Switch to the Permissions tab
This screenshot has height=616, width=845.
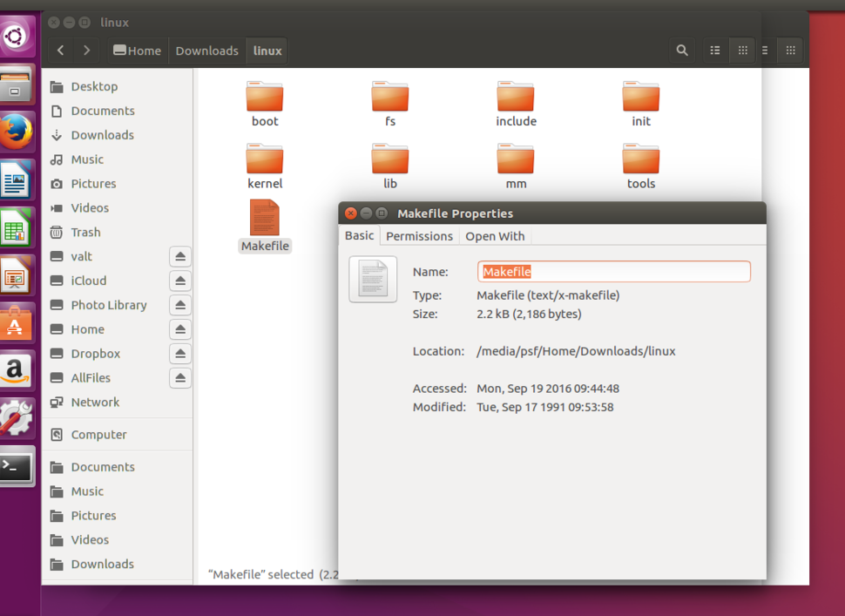419,236
